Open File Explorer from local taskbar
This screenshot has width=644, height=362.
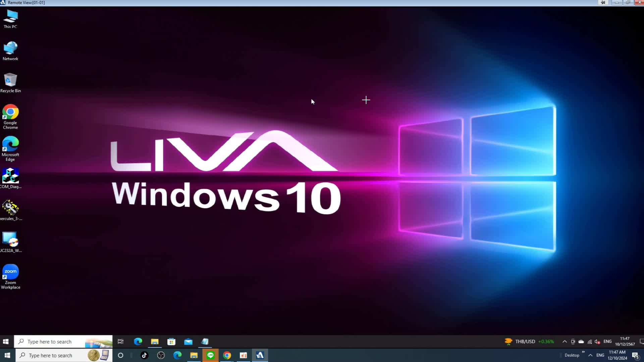[x=194, y=355]
